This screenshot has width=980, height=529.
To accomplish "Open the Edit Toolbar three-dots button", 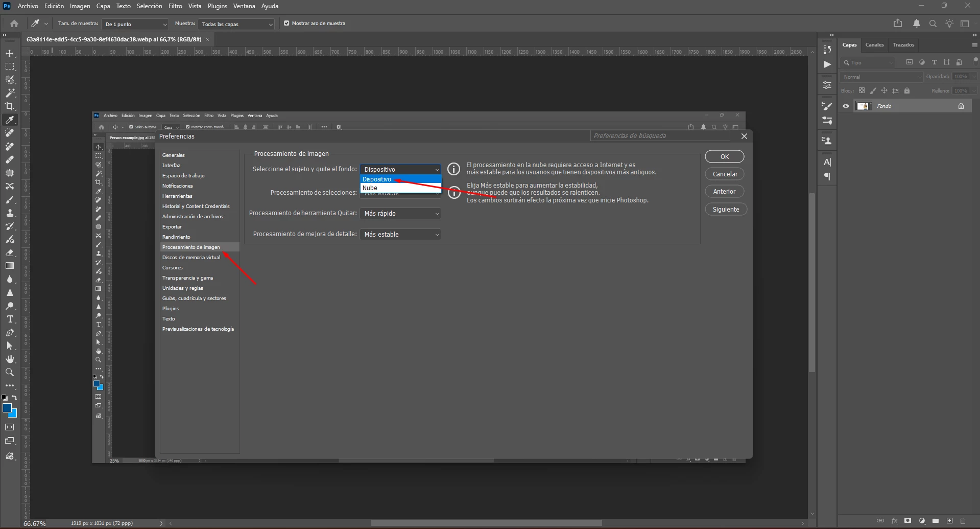I will [10, 385].
